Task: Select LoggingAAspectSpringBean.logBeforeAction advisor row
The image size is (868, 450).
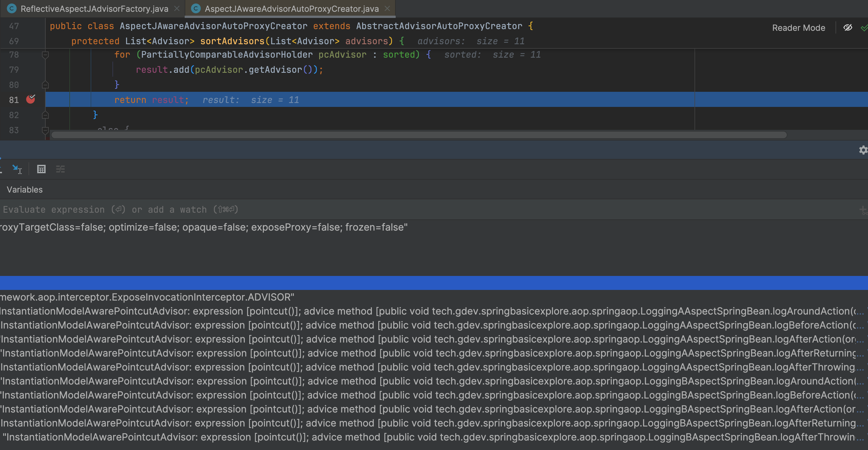Action: pos(434,325)
